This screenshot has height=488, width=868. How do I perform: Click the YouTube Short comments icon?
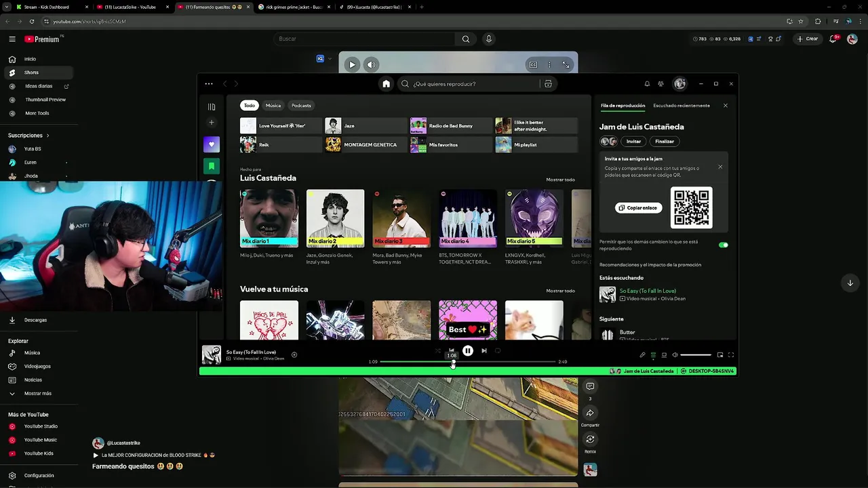point(590,386)
